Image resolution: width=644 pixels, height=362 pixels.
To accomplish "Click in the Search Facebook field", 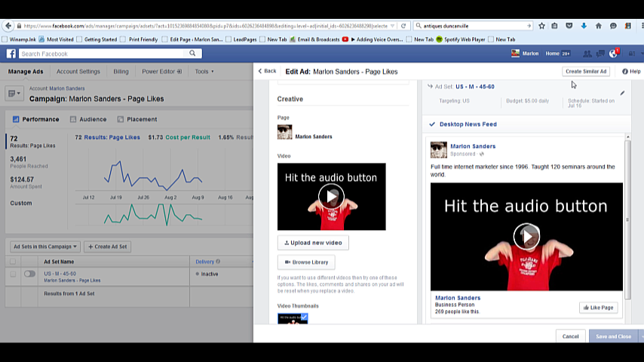I will tap(103, 54).
